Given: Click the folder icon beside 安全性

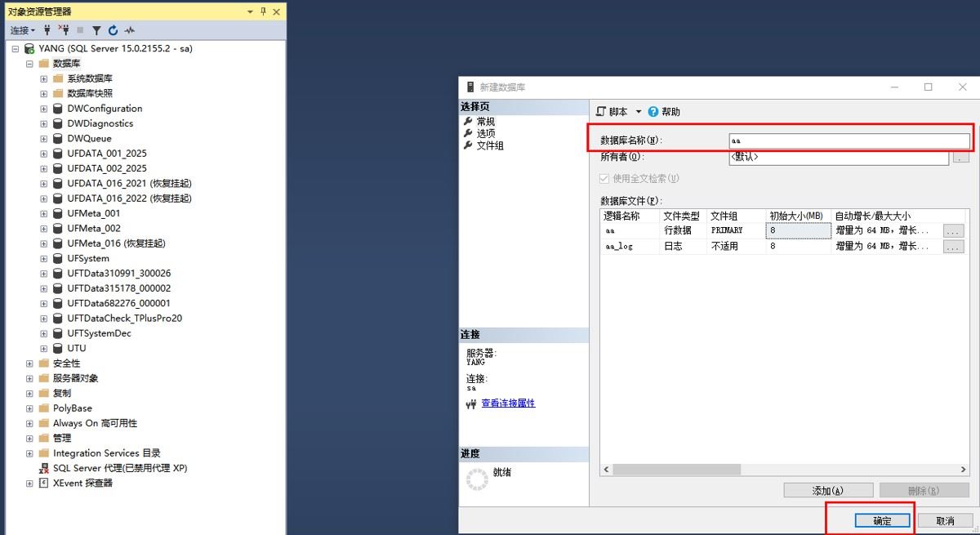Looking at the screenshot, I should coord(44,363).
